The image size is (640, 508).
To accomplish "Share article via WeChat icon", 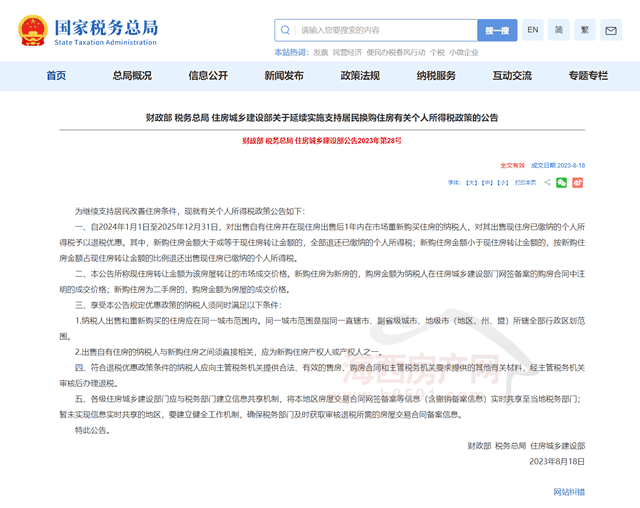I will click(x=562, y=183).
